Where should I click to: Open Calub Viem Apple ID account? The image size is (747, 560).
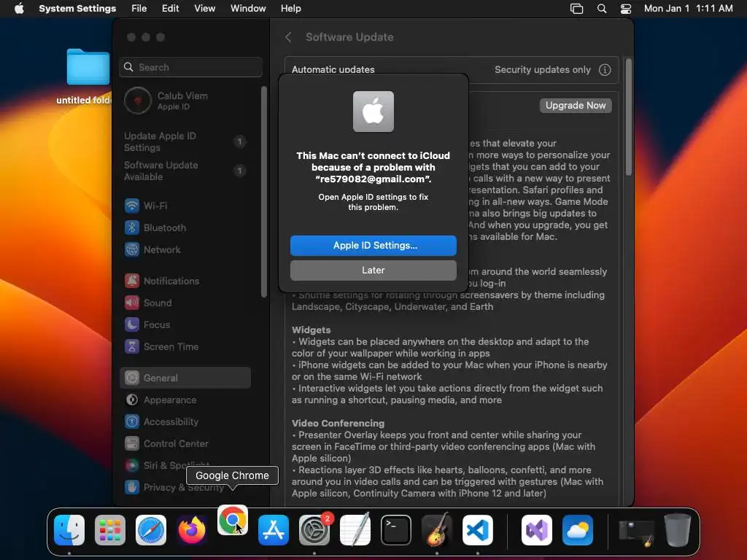[x=187, y=101]
